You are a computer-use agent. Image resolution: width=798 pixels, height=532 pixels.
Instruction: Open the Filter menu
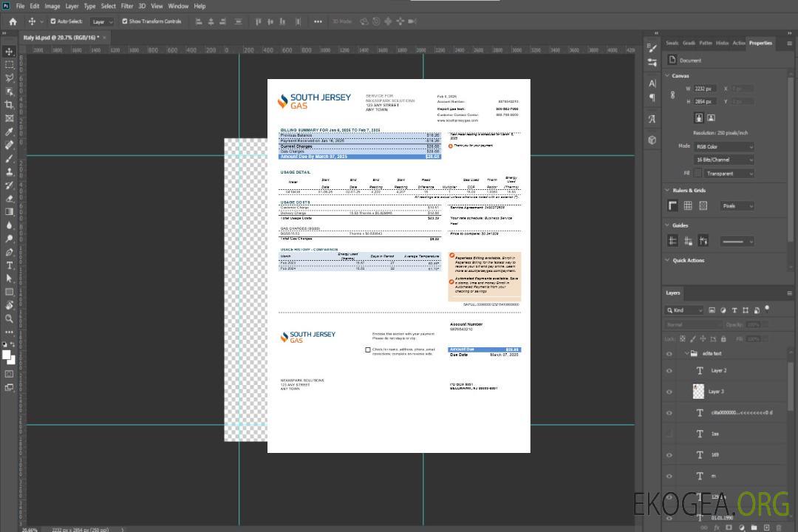(127, 6)
